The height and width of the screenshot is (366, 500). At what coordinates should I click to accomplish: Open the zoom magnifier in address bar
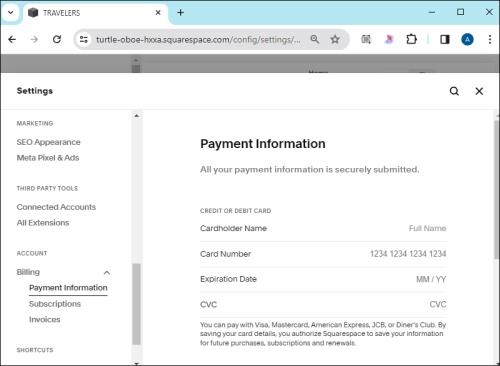pyautogui.click(x=315, y=39)
